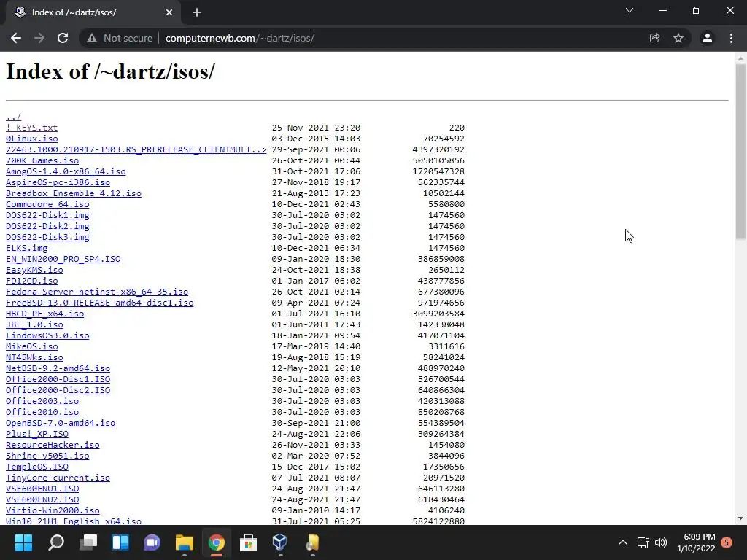Click the OpenBSD-7.0-amd64.iso link
747x560 pixels.
pos(61,424)
